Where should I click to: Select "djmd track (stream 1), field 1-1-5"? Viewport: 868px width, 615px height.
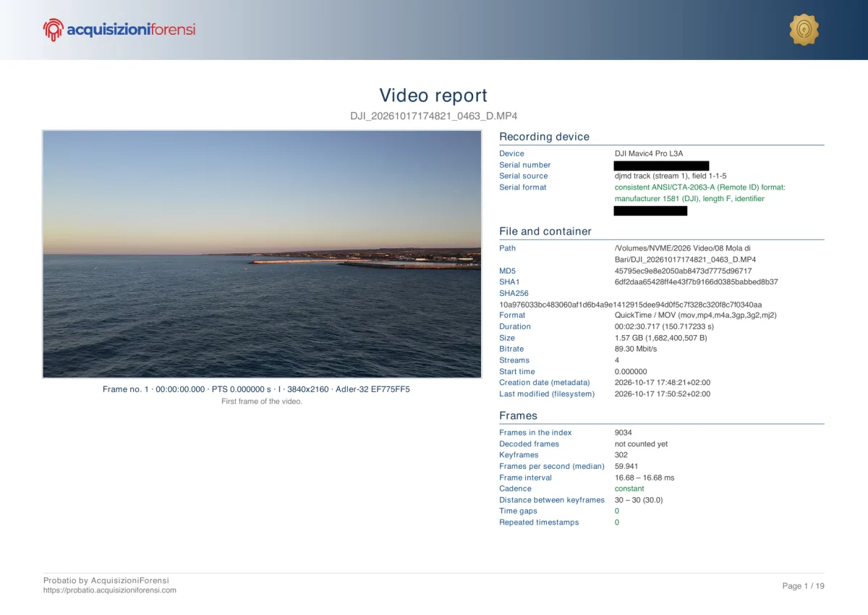pos(671,176)
